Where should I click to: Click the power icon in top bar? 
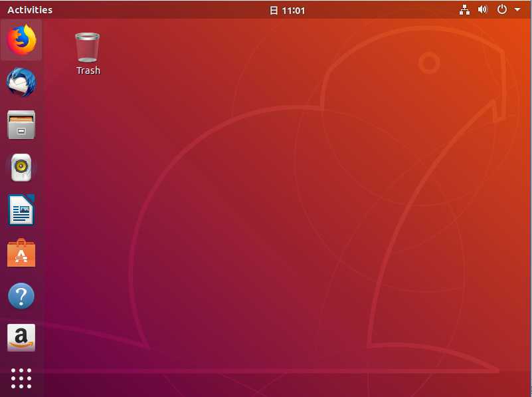pos(502,9)
